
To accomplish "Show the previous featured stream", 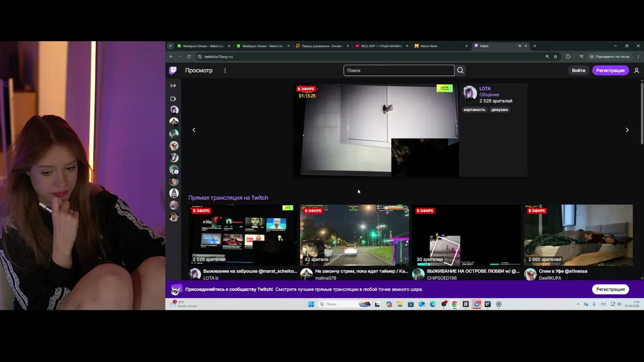I will (194, 130).
